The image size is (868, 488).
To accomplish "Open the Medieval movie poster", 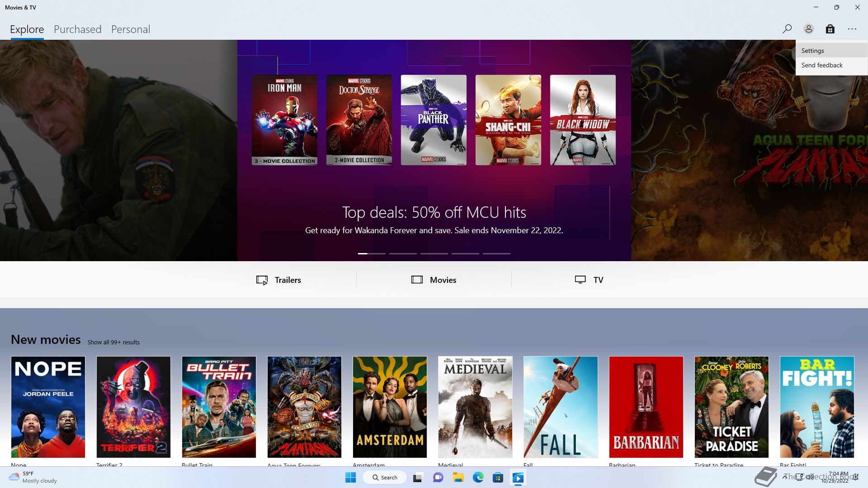I will pyautogui.click(x=475, y=407).
